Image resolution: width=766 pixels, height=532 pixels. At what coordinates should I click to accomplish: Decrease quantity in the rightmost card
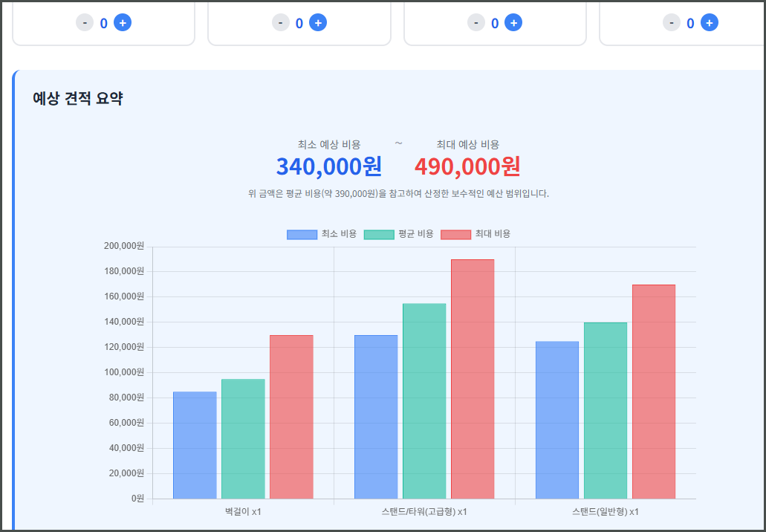[672, 23]
